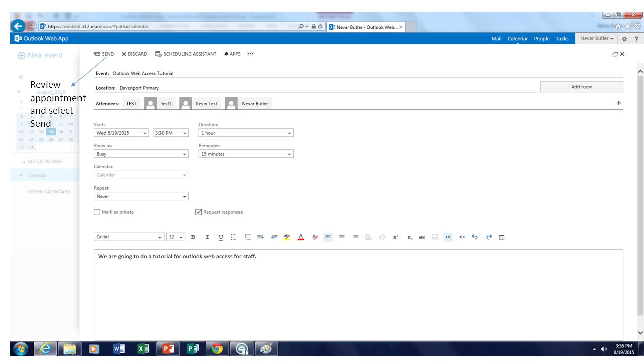Image resolution: width=644 pixels, height=362 pixels.
Task: Open Google Chrome from taskbar
Action: pos(217,349)
